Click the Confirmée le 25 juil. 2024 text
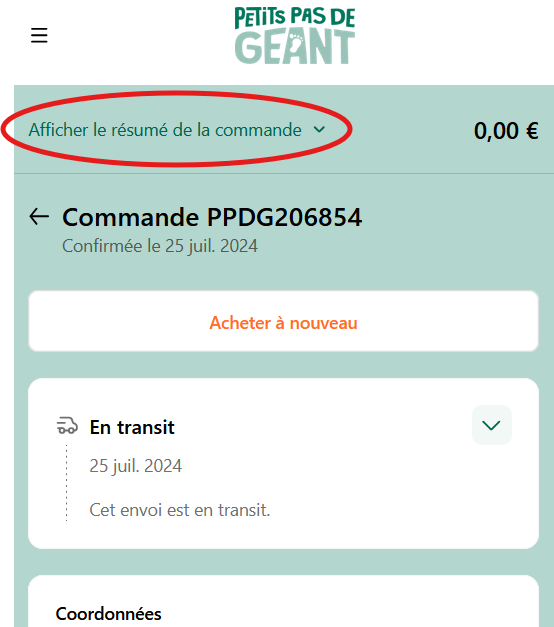 160,246
